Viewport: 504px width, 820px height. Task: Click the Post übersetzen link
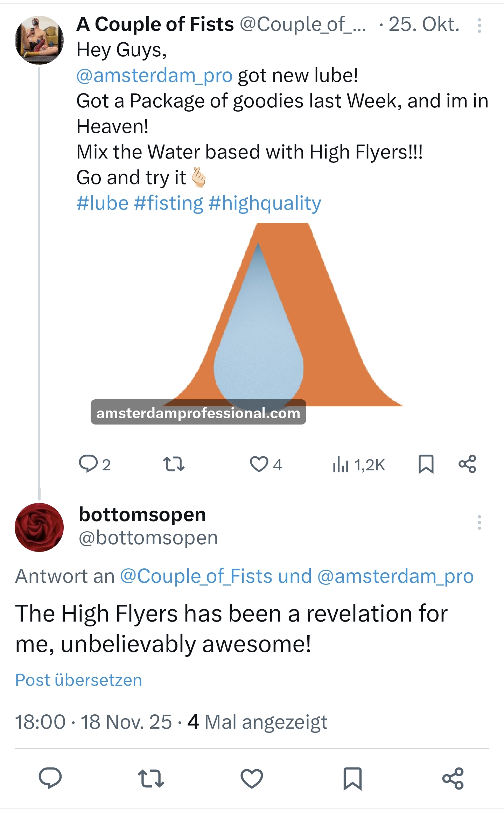pos(79,680)
